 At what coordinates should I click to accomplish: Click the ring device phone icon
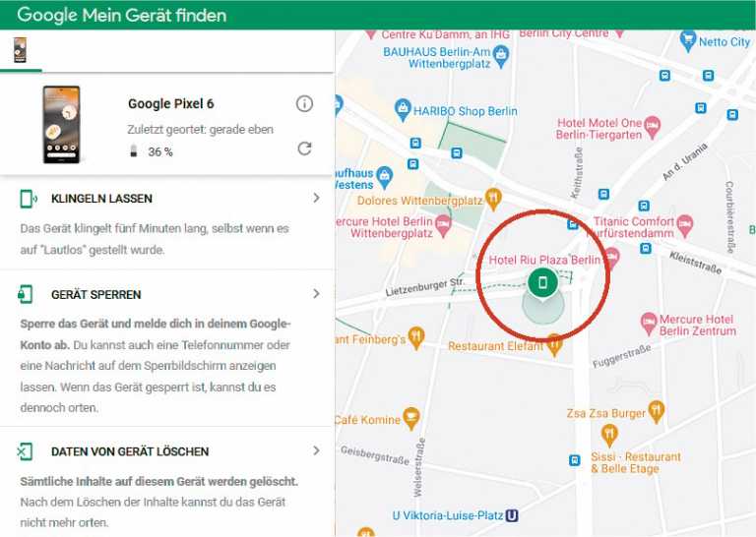point(28,199)
